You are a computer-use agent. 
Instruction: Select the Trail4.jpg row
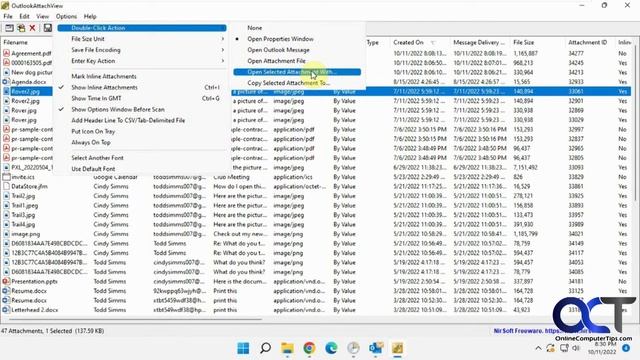(x=316, y=224)
